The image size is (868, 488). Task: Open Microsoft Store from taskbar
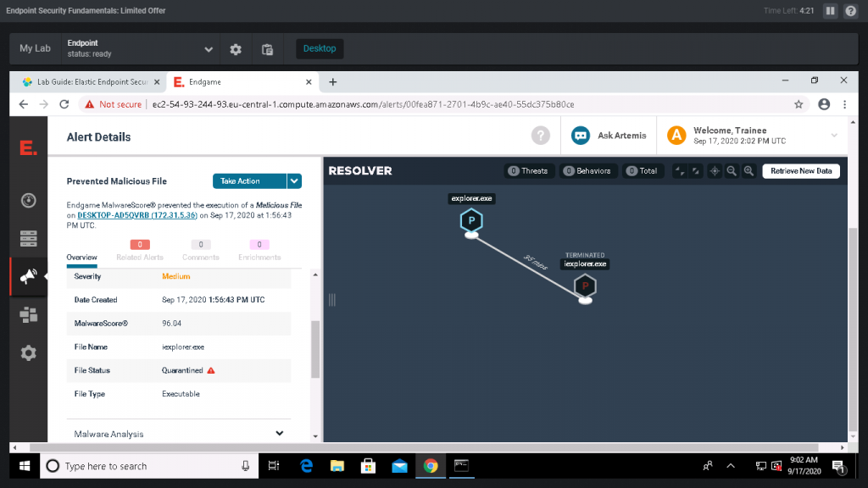coord(368,466)
